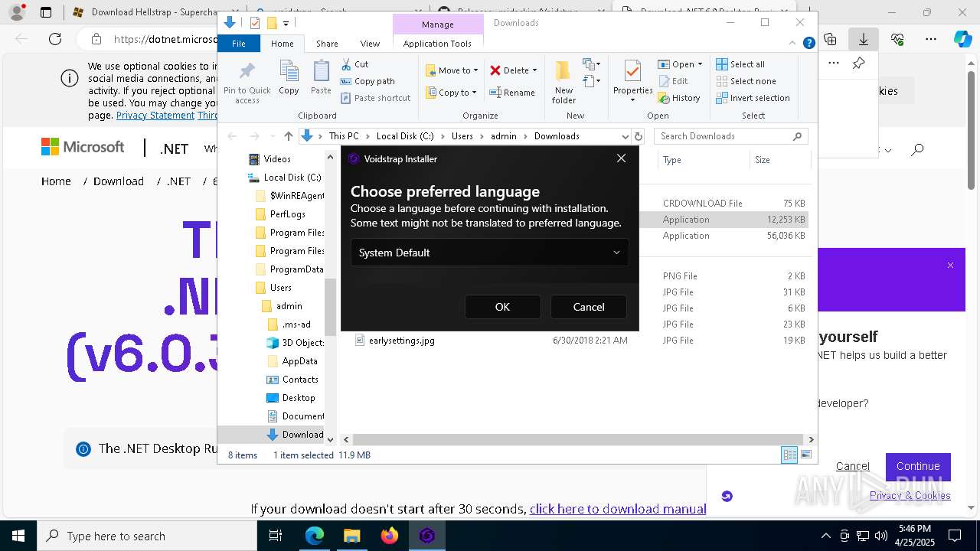Switch to Details view icon in status bar
Image resolution: width=980 pixels, height=551 pixels.
pos(789,455)
